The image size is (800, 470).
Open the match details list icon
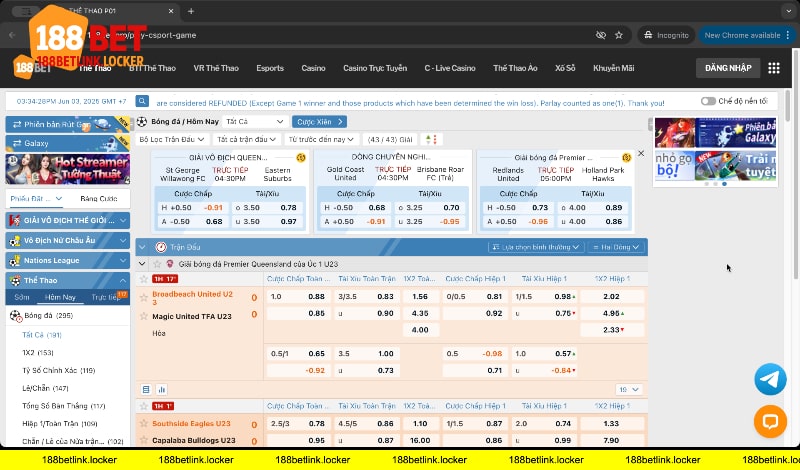click(146, 389)
